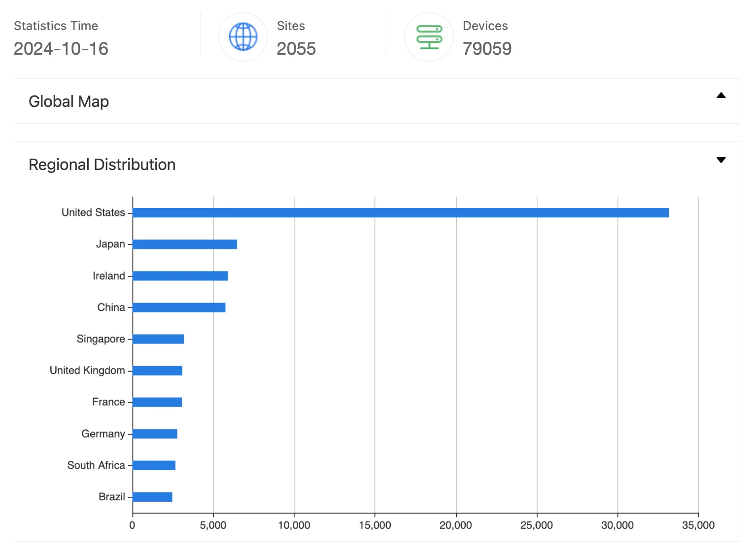Click the China bar in chart
The height and width of the screenshot is (552, 756).
[x=179, y=308]
